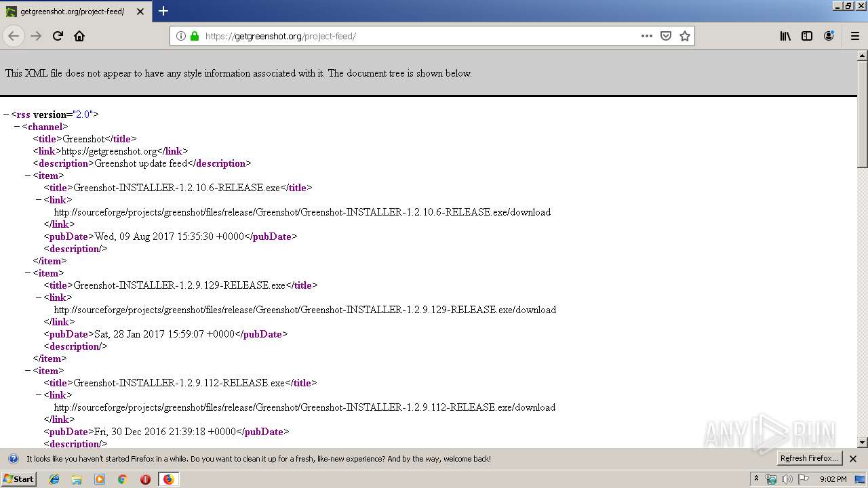This screenshot has width=868, height=488.
Task: Click pubDate 'Sat, 28 Jan 2017 15:59:07 +0000'
Action: [x=164, y=334]
